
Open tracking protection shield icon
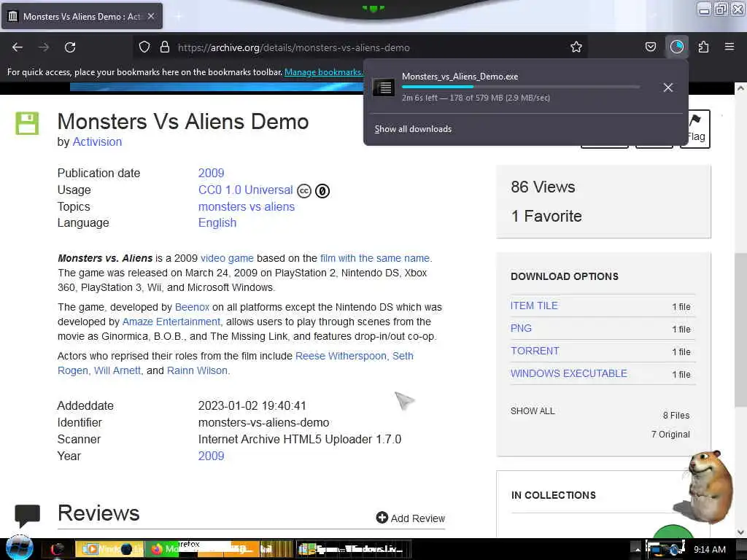coord(144,47)
